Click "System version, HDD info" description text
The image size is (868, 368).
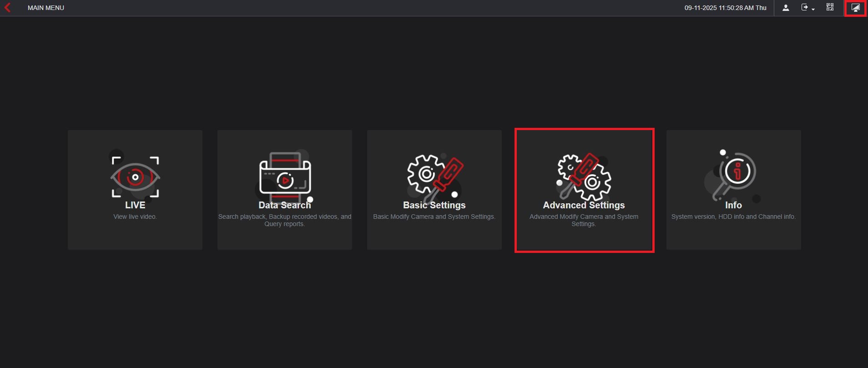(x=733, y=217)
